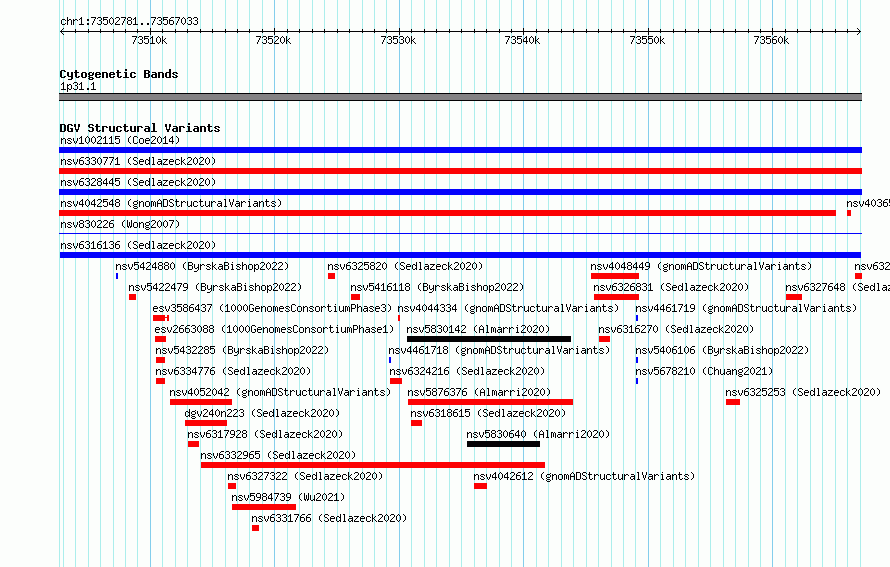The width and height of the screenshot is (890, 567).
Task: Click the Cytogenetic Bands track title
Action: coord(119,74)
